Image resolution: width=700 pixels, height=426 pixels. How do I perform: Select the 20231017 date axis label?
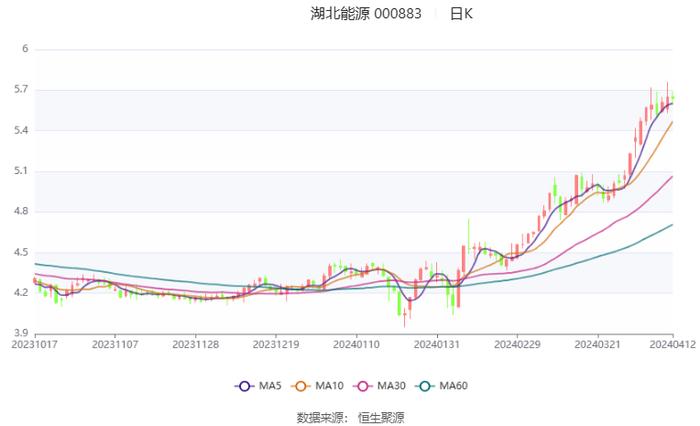tap(34, 345)
